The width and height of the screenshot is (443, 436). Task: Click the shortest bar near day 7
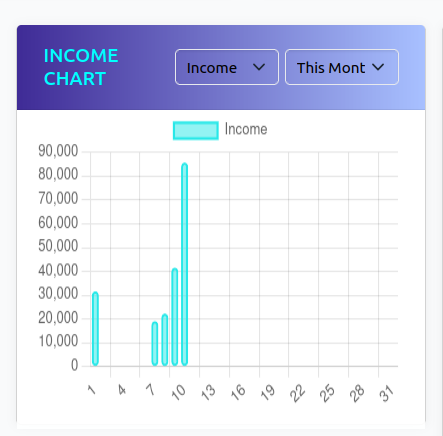coord(155,344)
